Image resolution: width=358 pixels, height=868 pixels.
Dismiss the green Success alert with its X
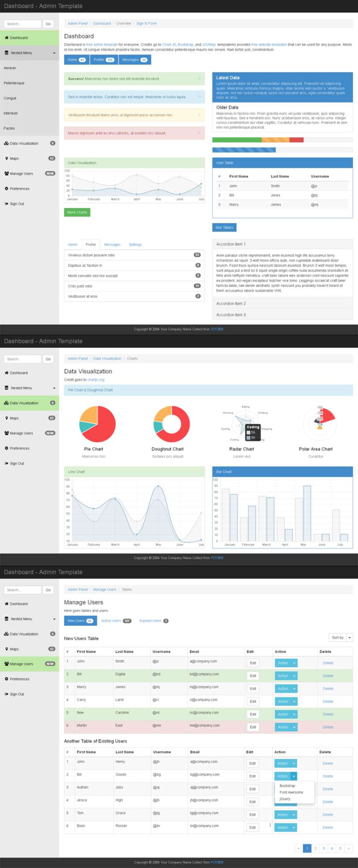(199, 79)
